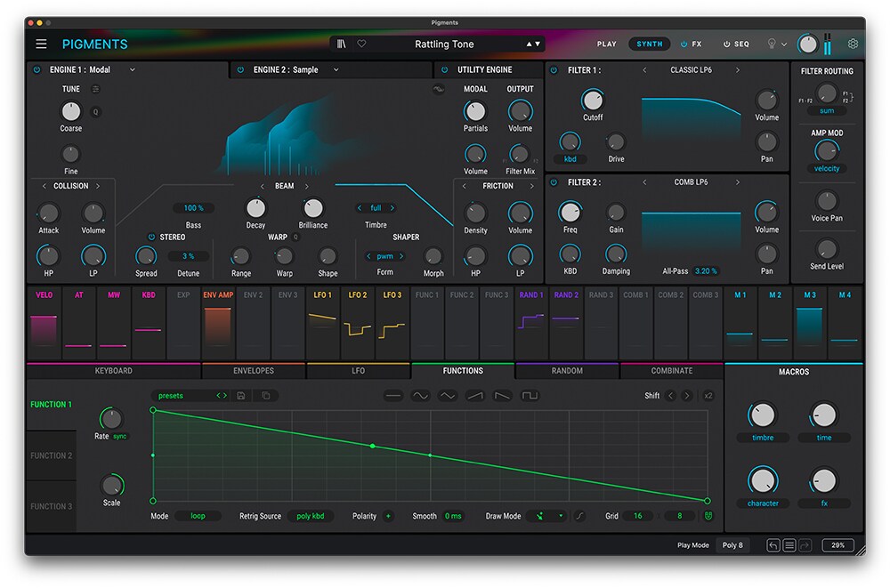890x588 pixels.
Task: Toggle the FX section power
Action: 684,44
